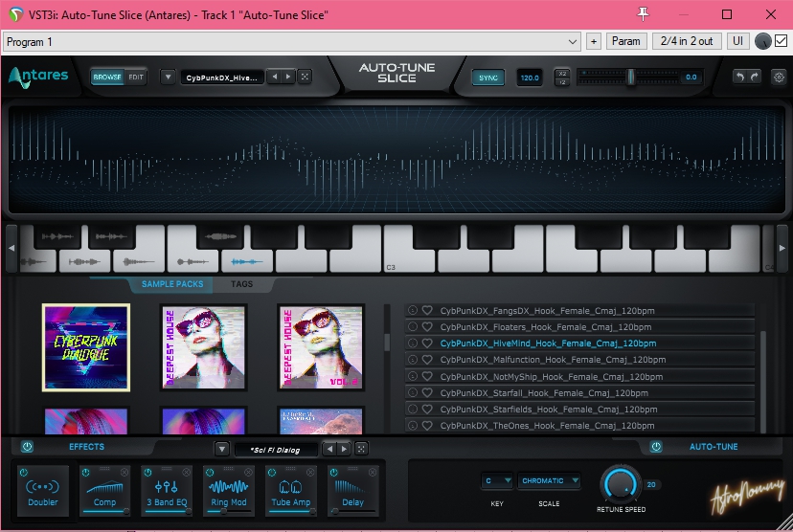
Task: Adjust the Retune Speed knob
Action: [x=620, y=484]
